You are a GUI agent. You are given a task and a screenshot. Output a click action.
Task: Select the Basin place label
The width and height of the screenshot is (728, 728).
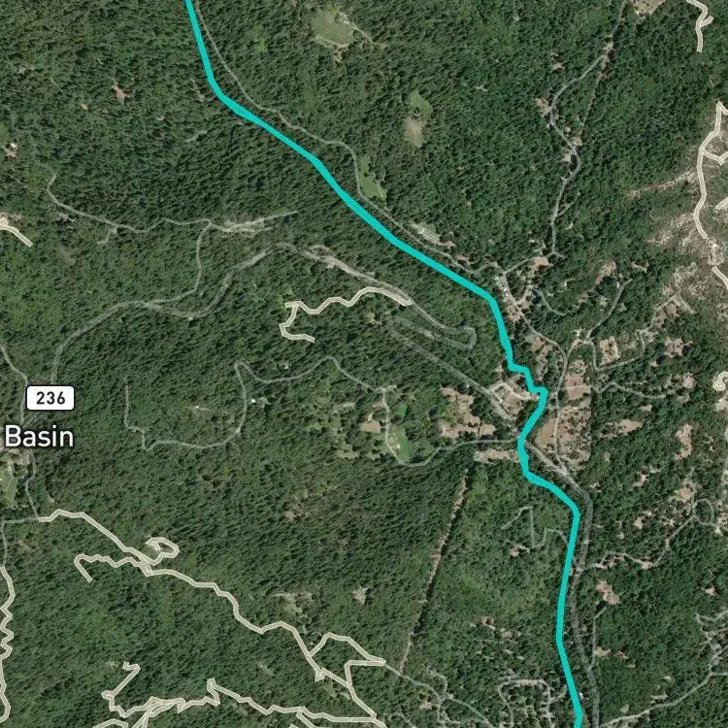pos(39,438)
